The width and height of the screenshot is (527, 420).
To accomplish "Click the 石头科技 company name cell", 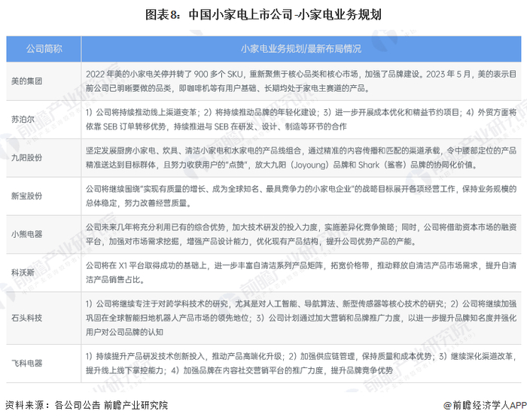I will point(27,318).
